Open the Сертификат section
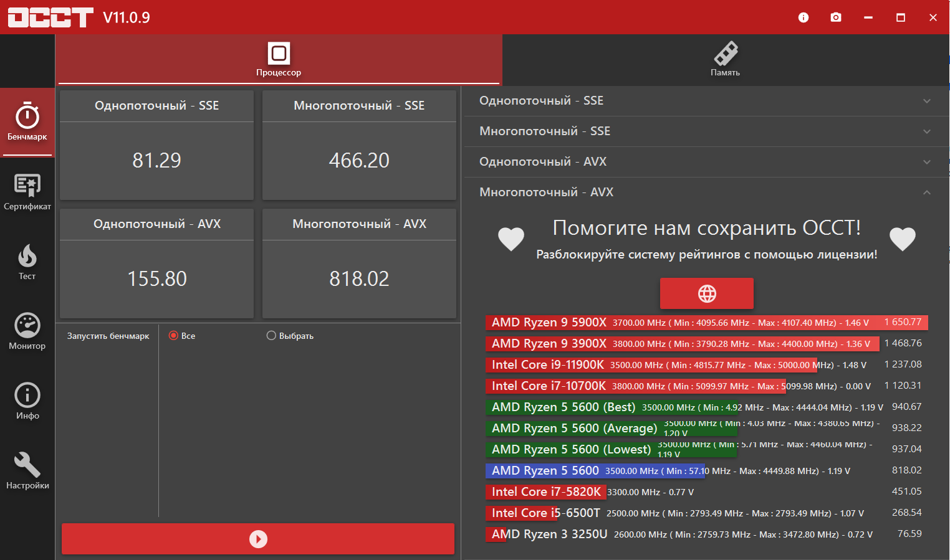This screenshot has width=950, height=560. 27,192
